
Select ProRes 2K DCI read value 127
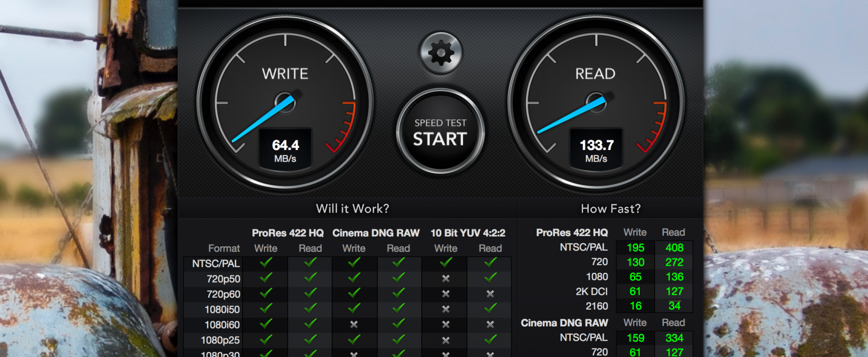click(x=674, y=291)
